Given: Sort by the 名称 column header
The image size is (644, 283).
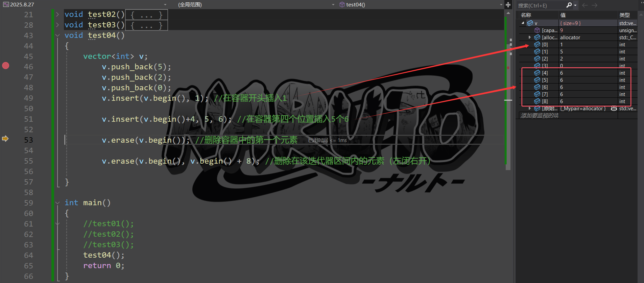Looking at the screenshot, I should click(x=539, y=15).
